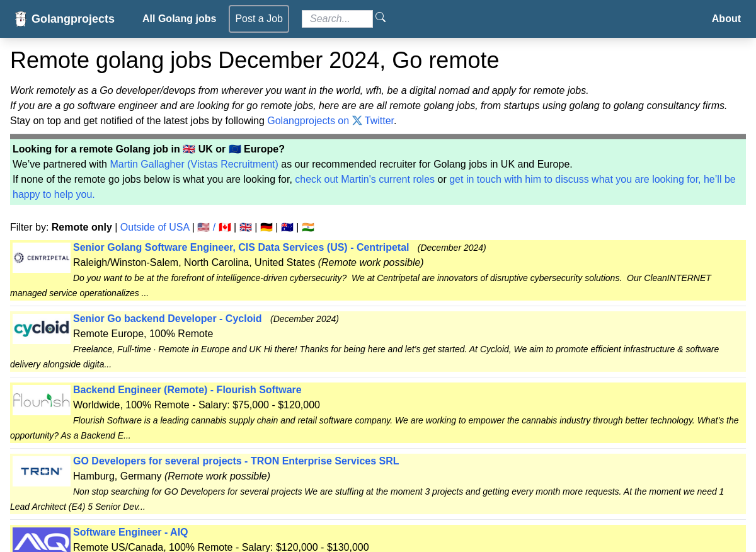Open the Cycloid company logo

click(x=42, y=329)
